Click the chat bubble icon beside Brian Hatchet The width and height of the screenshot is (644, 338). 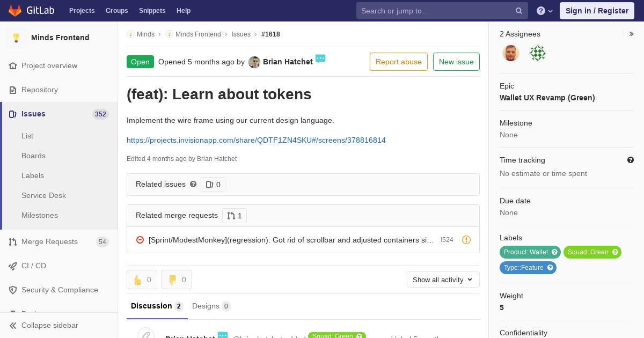click(320, 58)
